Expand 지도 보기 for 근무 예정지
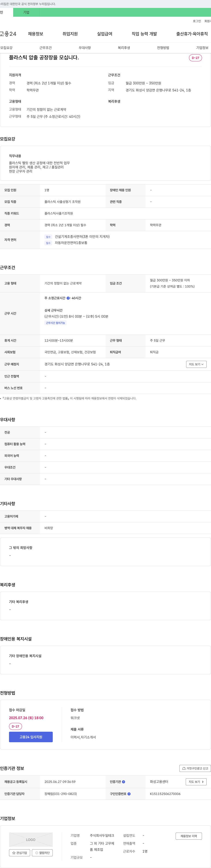211x868 pixels. [196, 364]
